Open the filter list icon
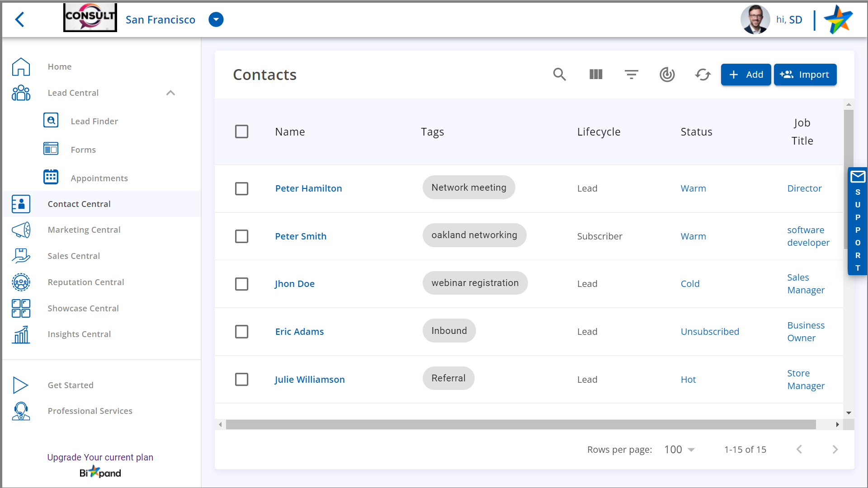 pyautogui.click(x=631, y=75)
